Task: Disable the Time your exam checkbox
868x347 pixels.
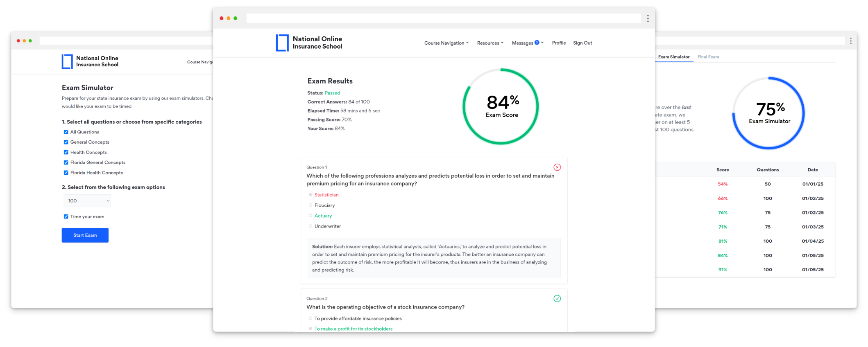Action: click(66, 216)
